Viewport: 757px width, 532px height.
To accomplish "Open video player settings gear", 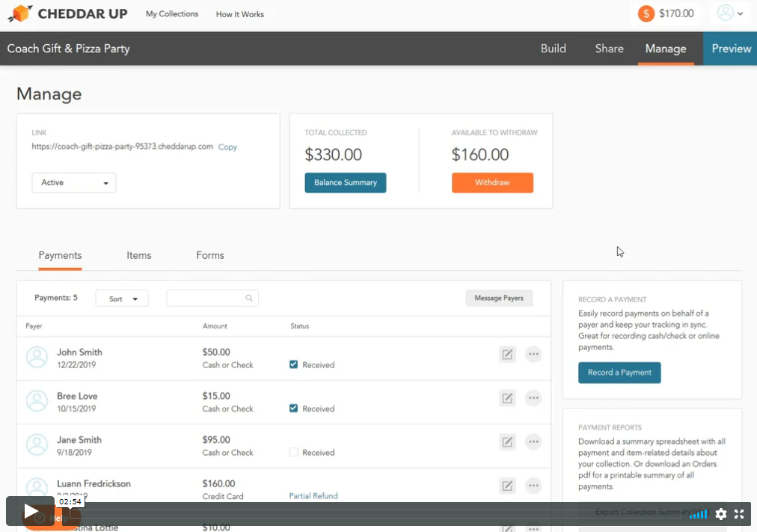I will 721,514.
